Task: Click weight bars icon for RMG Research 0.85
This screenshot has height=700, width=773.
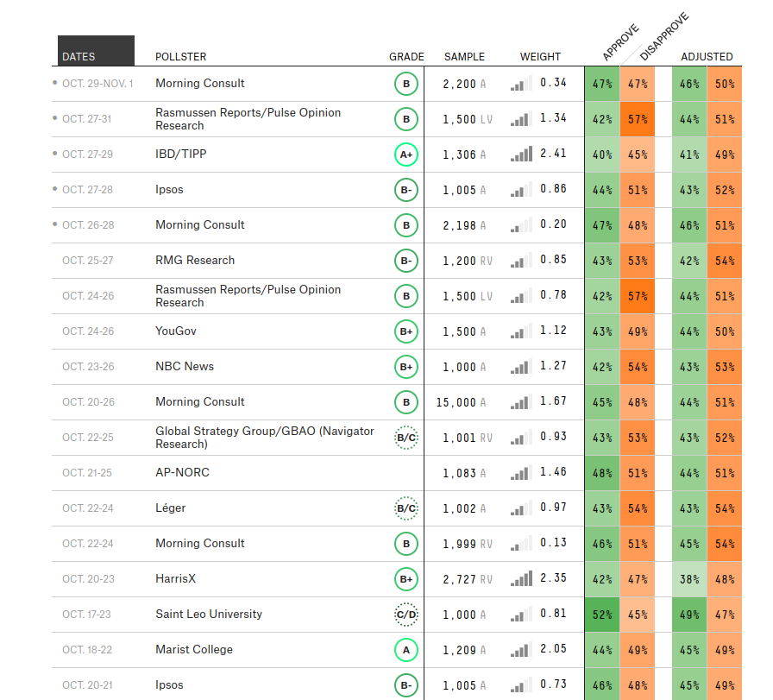Action: click(522, 260)
